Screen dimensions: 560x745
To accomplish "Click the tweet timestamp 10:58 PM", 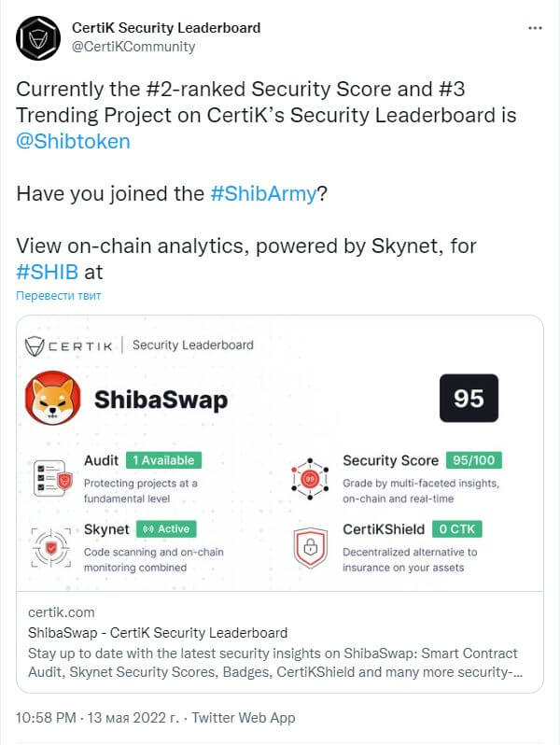I will point(46,717).
